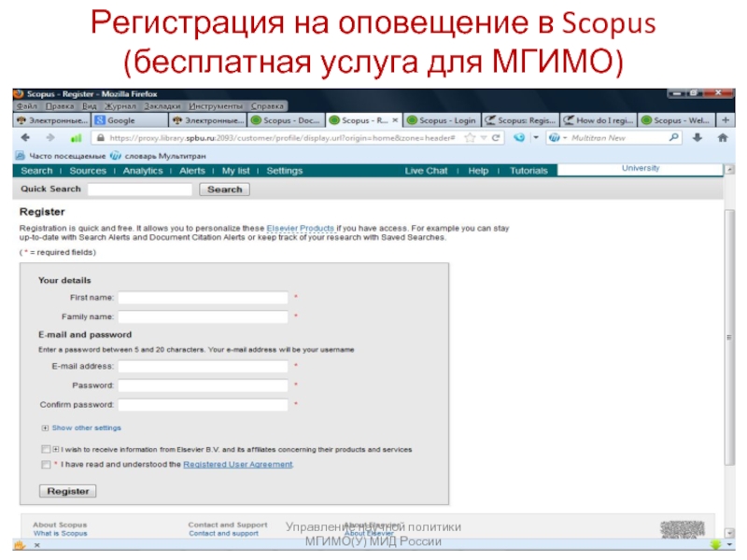Open downloads with the down arrow icon
Screen dimensions: 747x560
(x=698, y=137)
